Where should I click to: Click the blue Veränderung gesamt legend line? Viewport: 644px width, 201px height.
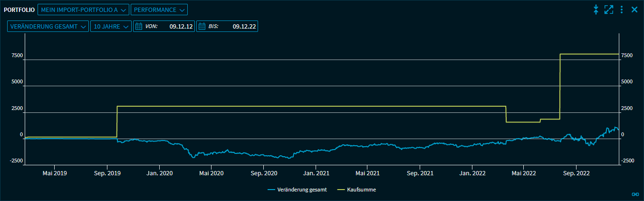click(271, 190)
